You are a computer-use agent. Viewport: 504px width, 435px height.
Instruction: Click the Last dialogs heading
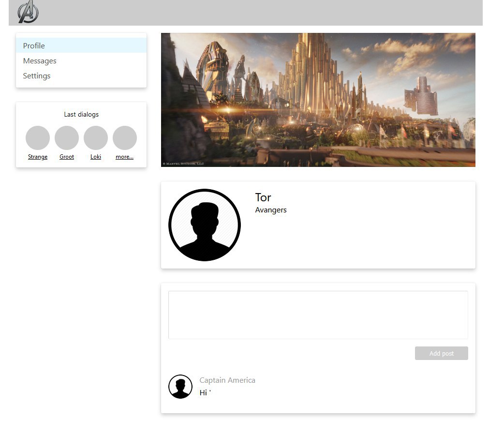(81, 115)
